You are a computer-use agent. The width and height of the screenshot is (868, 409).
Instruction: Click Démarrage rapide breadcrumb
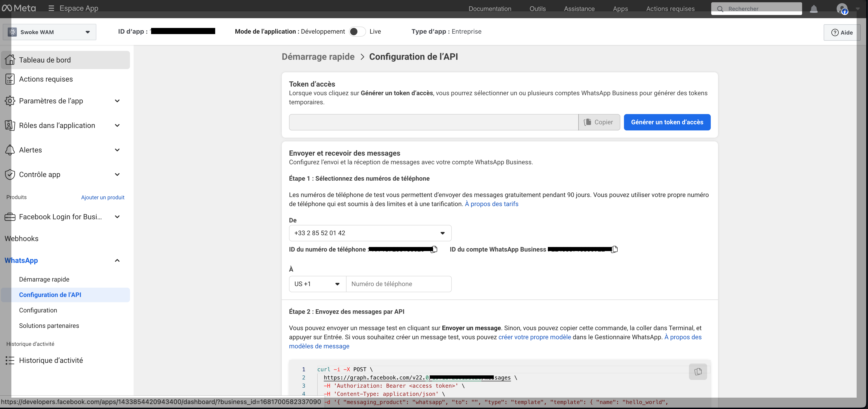[318, 57]
